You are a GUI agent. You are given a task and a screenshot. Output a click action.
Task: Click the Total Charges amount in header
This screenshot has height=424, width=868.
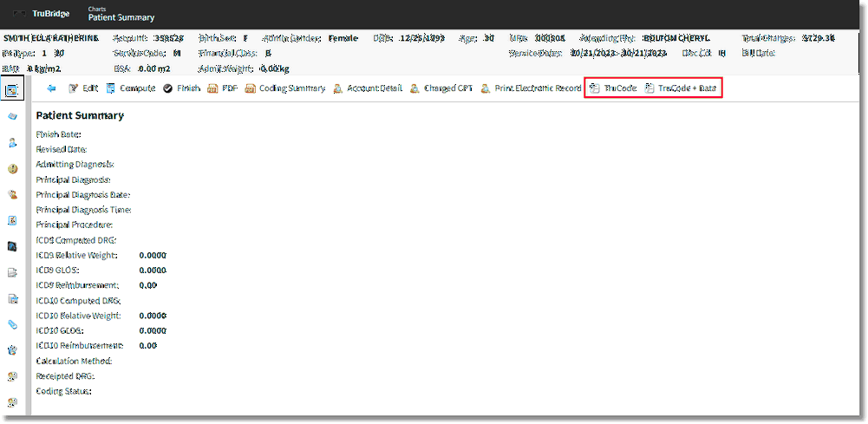click(819, 39)
